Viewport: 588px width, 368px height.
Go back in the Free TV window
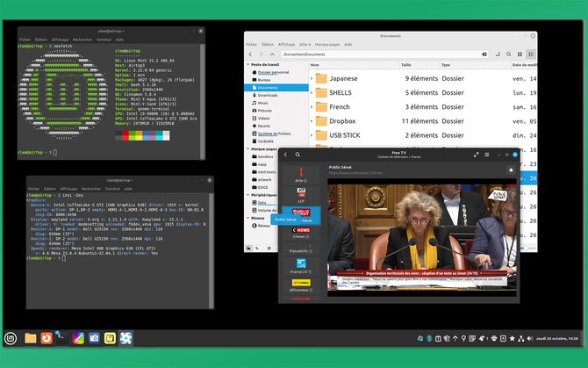(x=286, y=155)
